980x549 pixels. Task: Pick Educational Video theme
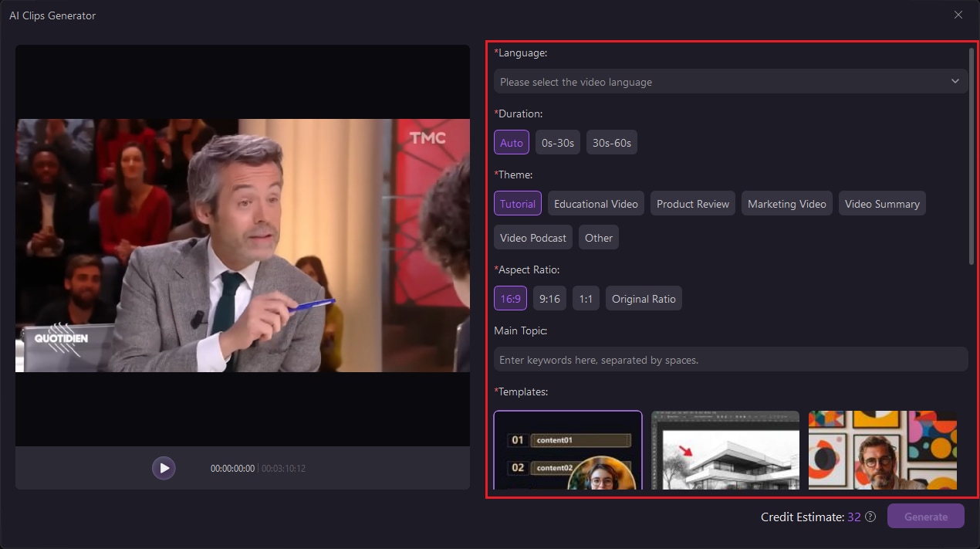596,203
